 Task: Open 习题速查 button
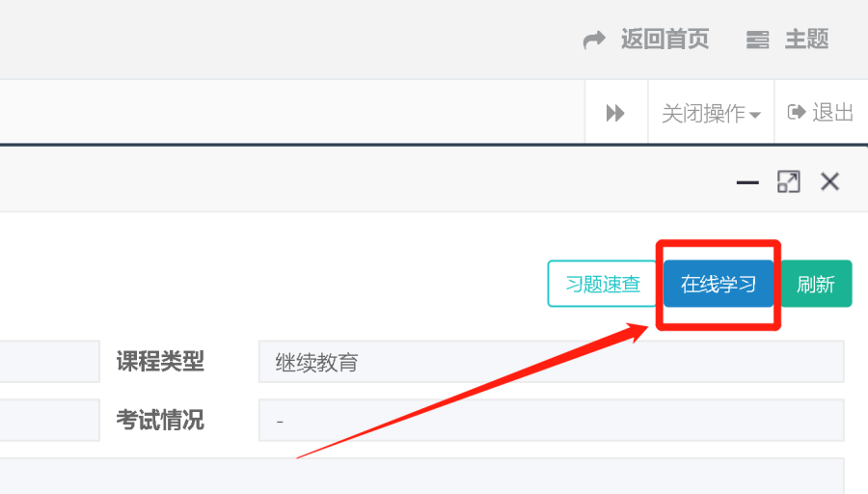602,284
